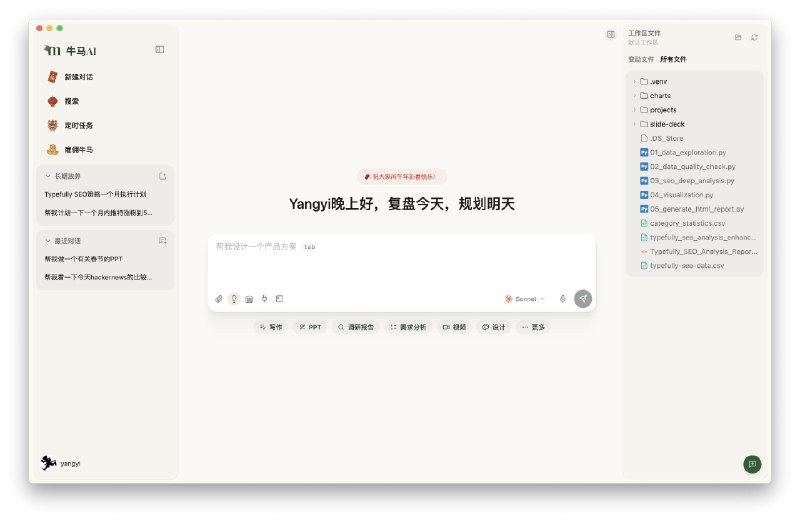Click the file icon of .DS_Store

pyautogui.click(x=644, y=138)
